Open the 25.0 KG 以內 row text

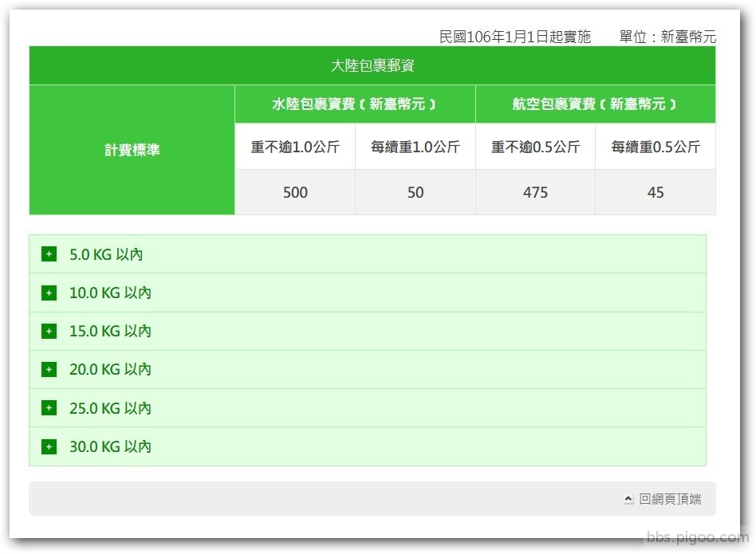pos(110,409)
